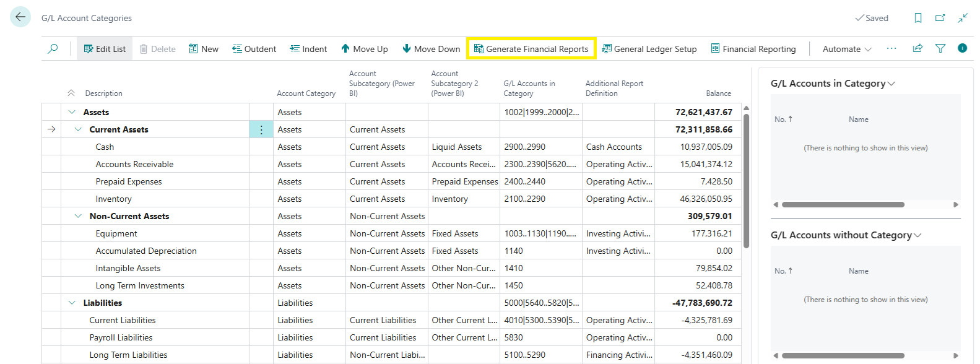Toggle the FactBox information icon
Image resolution: width=980 pixels, height=364 pixels.
pyautogui.click(x=962, y=48)
